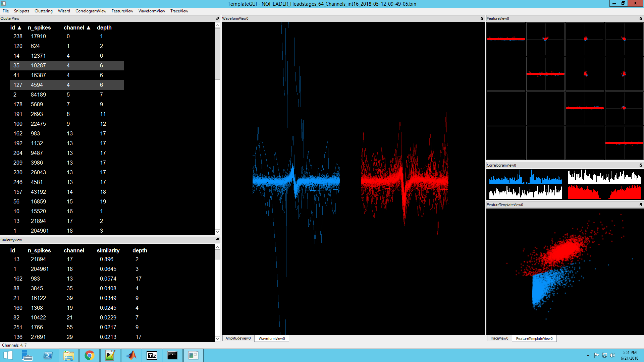Undock the WaveformView0 panel float icon
The image size is (644, 362).
pyautogui.click(x=482, y=18)
